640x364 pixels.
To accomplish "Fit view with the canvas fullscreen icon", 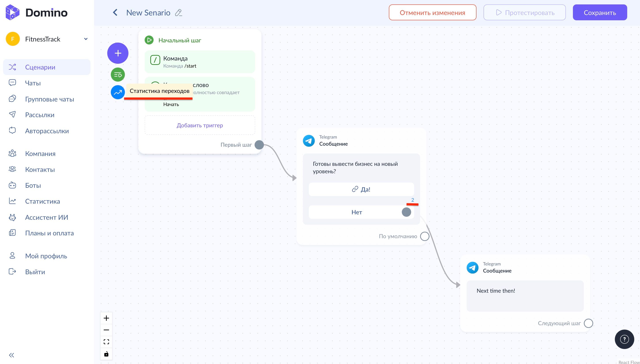I will click(x=106, y=342).
